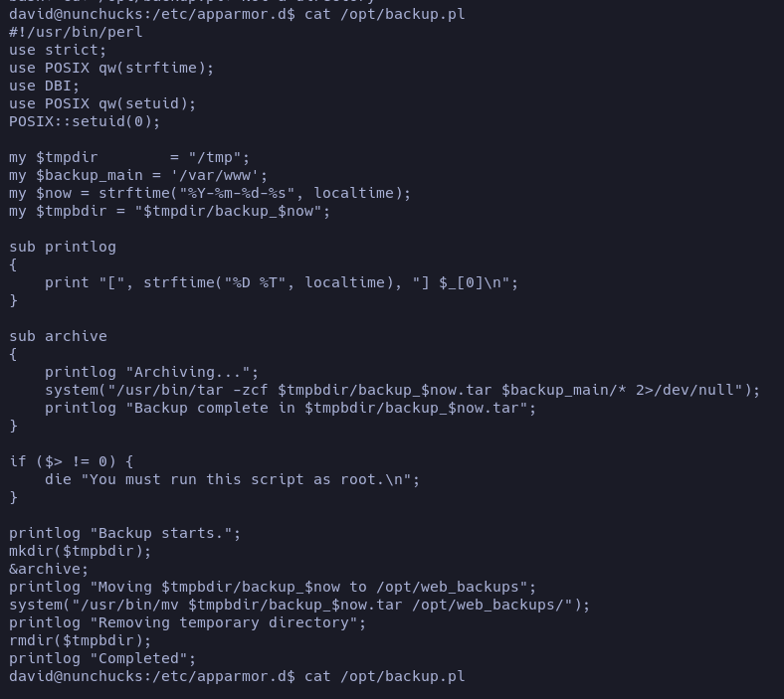Click the POSIX::setuid(0); line
Image resolution: width=784 pixels, height=699 pixels.
(85, 121)
